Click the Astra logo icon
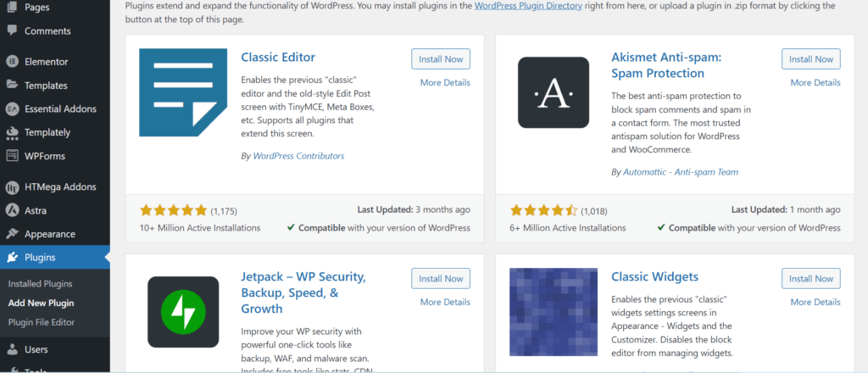868x373 pixels. (12, 210)
